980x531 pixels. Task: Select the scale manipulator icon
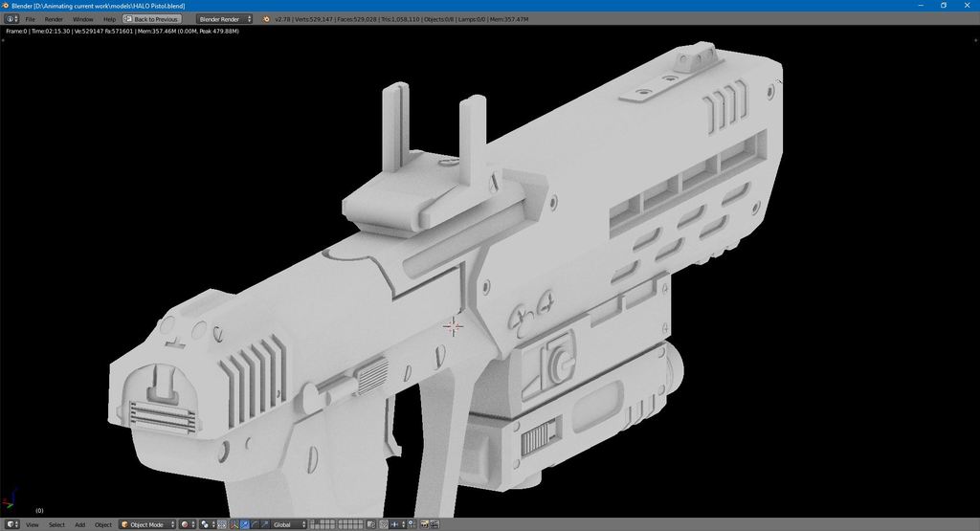(x=265, y=524)
